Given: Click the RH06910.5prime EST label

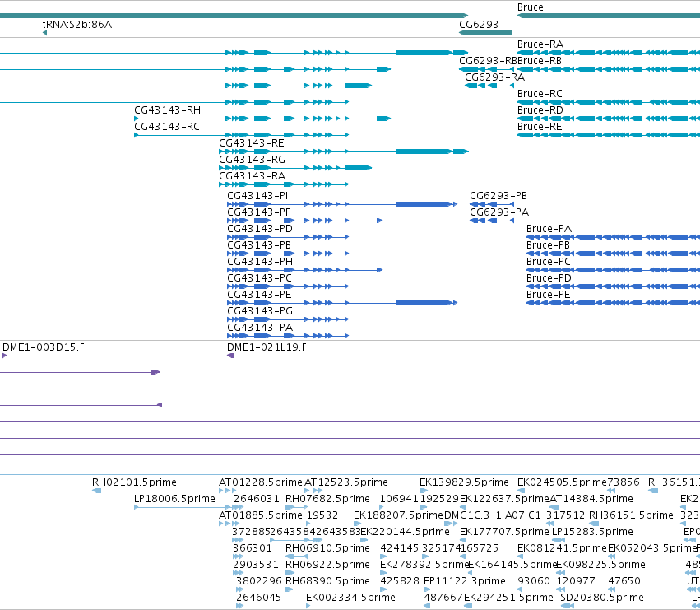Looking at the screenshot, I should [x=327, y=548].
